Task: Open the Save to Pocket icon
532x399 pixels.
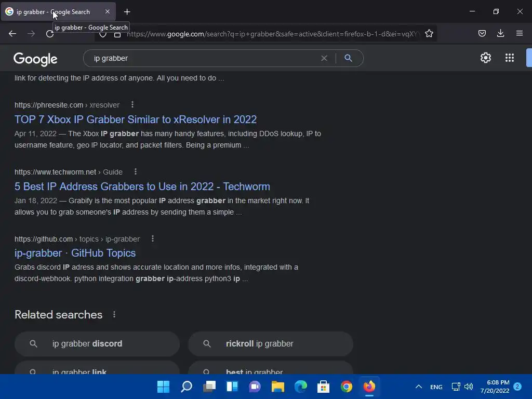Action: (x=482, y=33)
